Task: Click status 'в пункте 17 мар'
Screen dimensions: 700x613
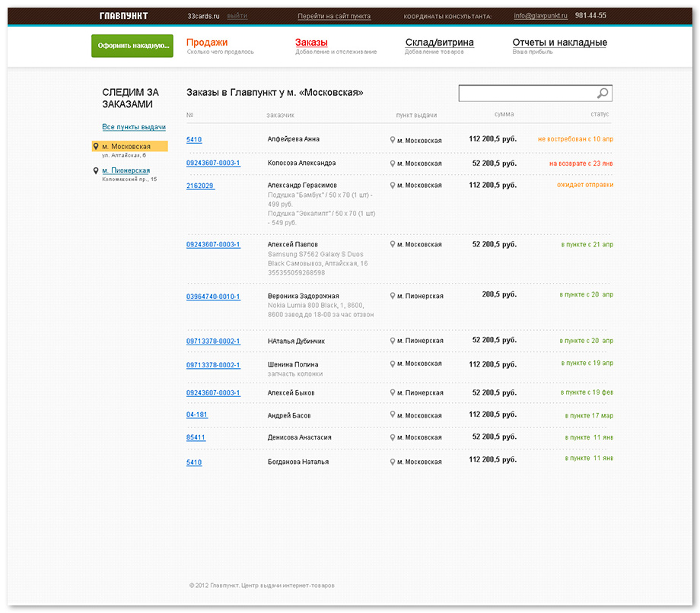Action: pos(589,415)
